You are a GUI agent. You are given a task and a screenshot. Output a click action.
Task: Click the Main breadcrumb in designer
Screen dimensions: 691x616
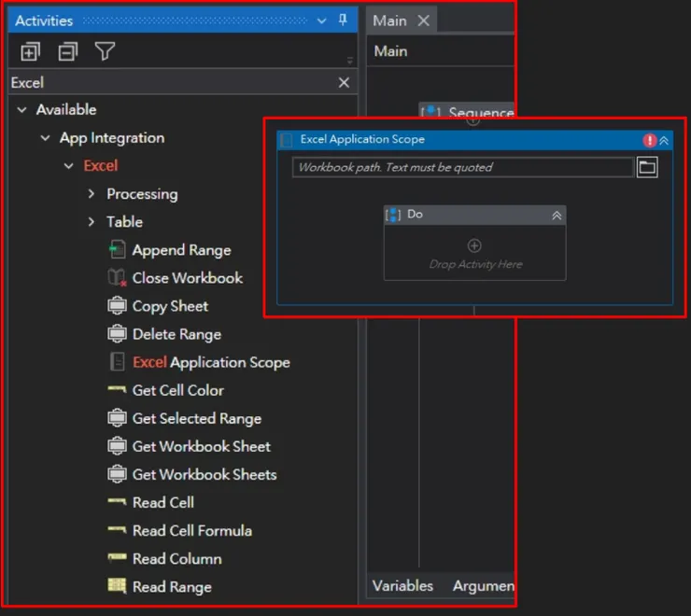pyautogui.click(x=390, y=51)
